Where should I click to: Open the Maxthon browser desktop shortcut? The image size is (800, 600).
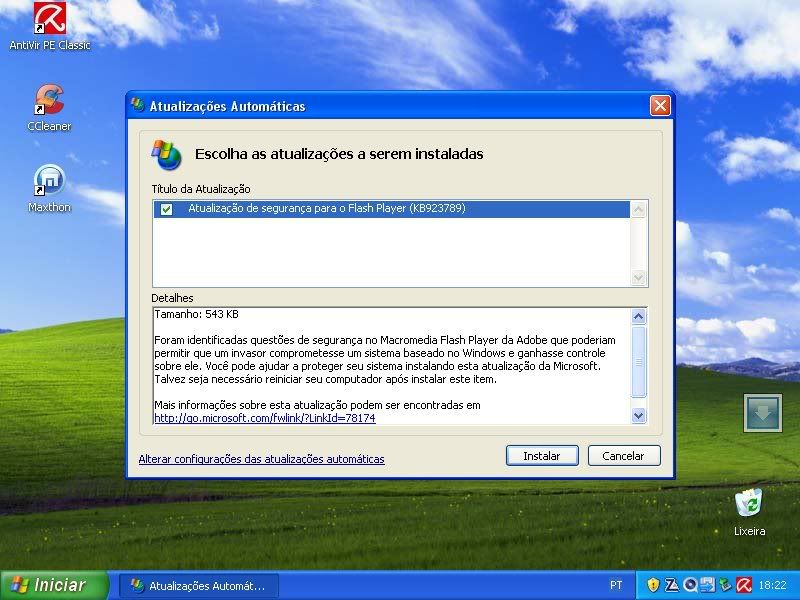(49, 188)
